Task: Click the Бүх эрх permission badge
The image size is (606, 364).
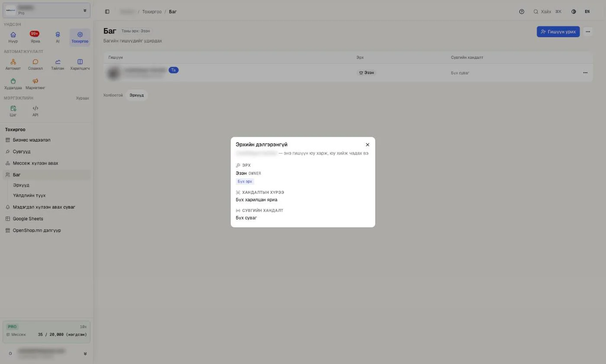Action: (245, 181)
